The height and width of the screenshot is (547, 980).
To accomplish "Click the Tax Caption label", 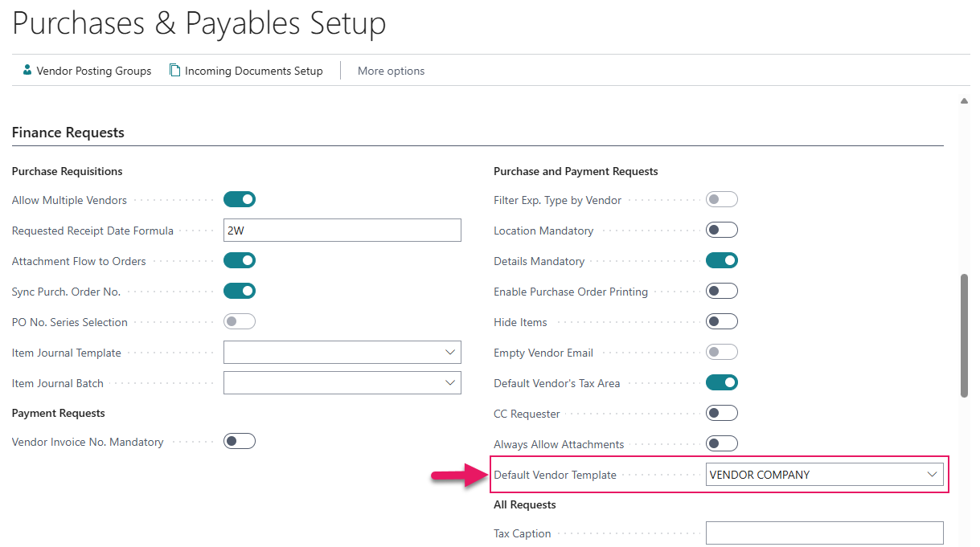I will click(523, 533).
